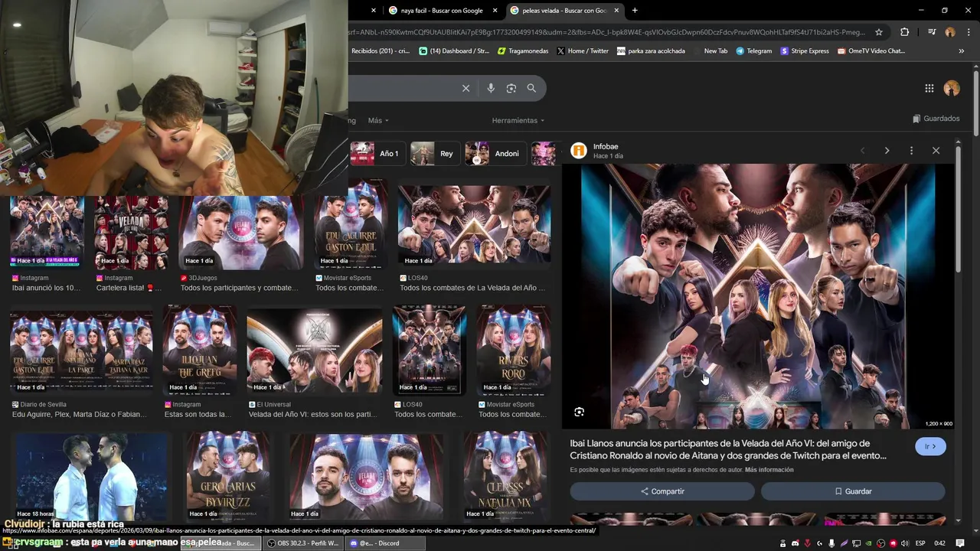Open OBS 30.2.3 taskbar button

302,543
